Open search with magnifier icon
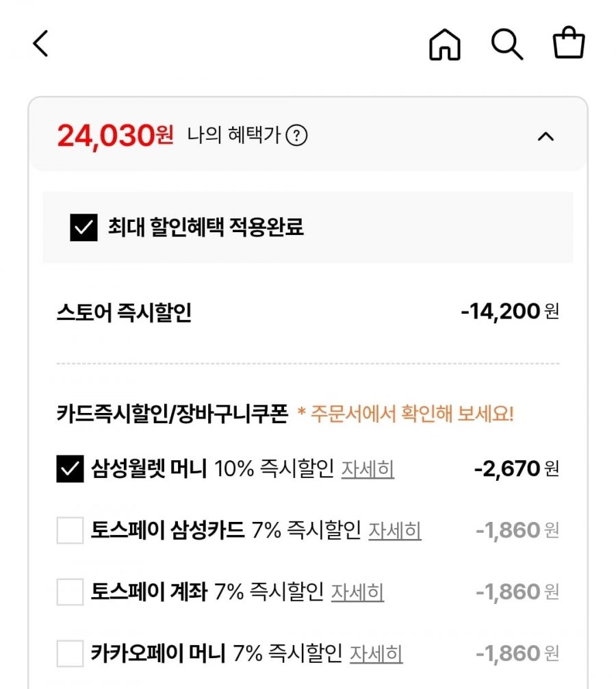Viewport: 616px width, 689px height. pos(507,45)
